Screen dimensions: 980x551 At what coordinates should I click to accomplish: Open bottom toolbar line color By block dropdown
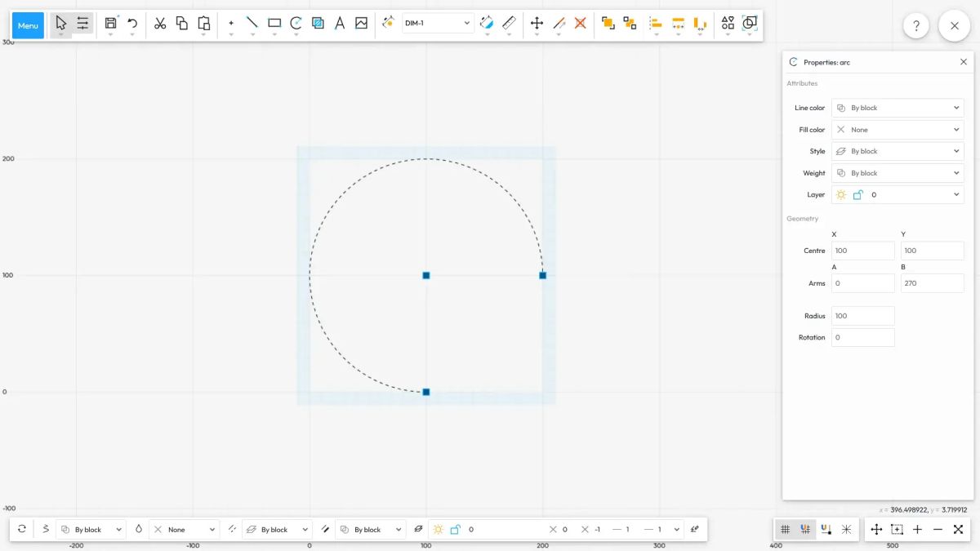[91, 529]
